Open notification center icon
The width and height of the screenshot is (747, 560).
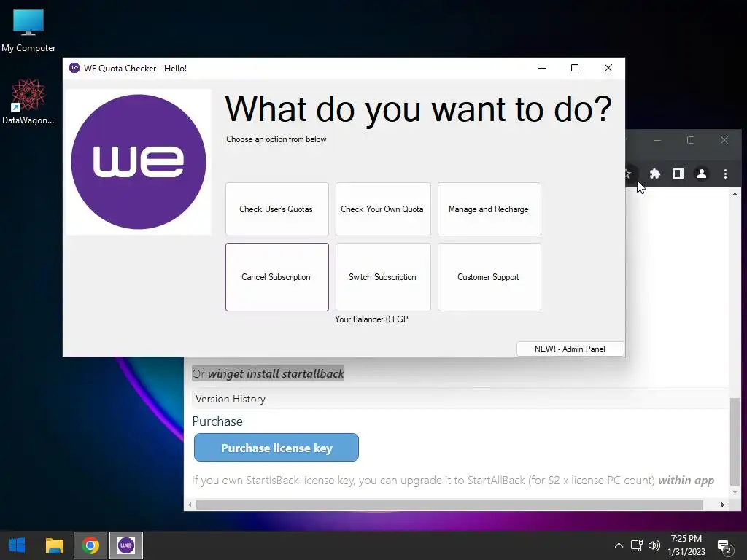point(724,546)
